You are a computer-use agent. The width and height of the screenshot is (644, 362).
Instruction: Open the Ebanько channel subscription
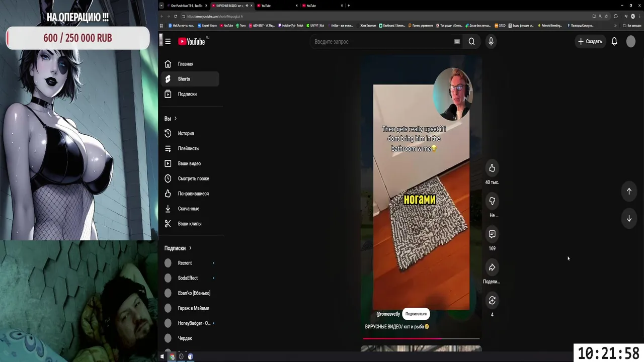coord(190,293)
